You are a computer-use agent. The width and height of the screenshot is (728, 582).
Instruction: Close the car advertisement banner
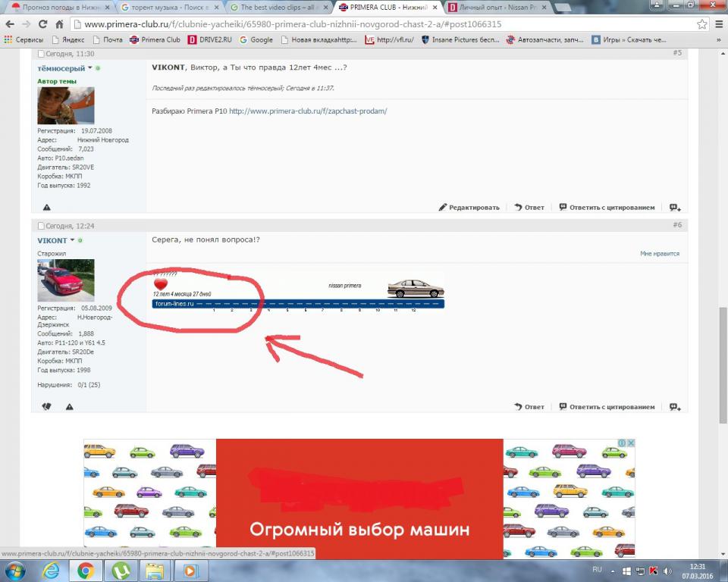(x=631, y=443)
